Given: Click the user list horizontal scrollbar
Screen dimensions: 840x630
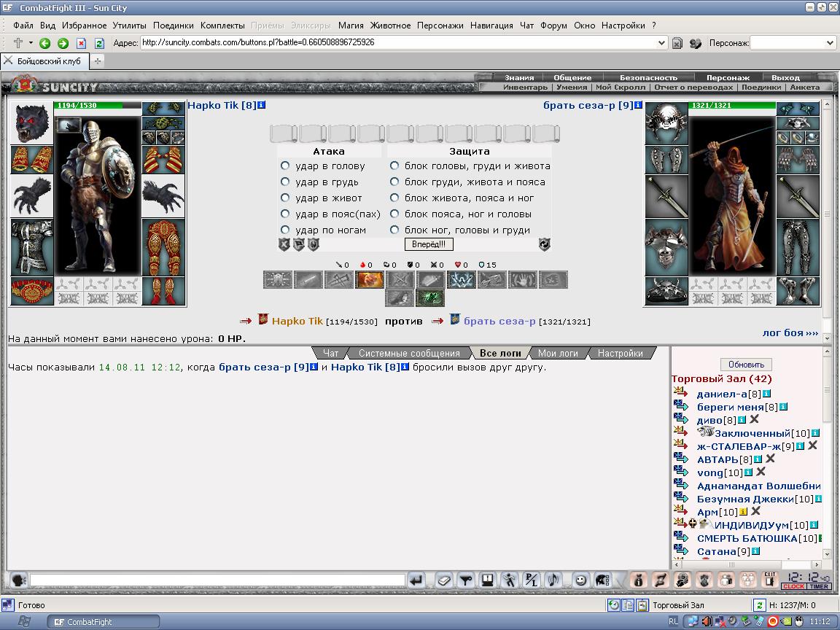Looking at the screenshot, I should coord(747,564).
